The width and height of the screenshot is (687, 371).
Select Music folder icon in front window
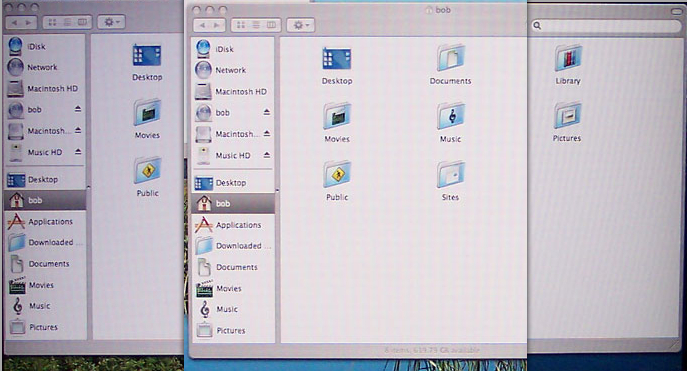450,116
